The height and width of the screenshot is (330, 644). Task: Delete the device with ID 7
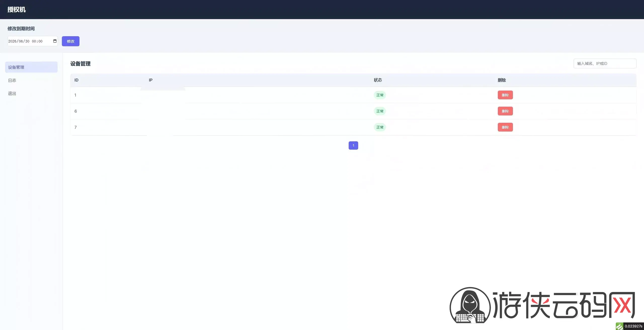(x=505, y=127)
